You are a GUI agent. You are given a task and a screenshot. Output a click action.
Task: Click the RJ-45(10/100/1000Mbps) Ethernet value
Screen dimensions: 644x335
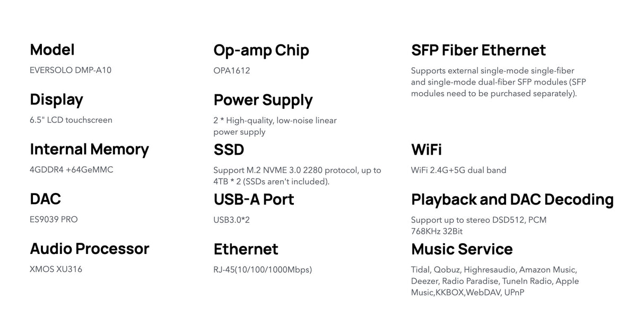263,270
